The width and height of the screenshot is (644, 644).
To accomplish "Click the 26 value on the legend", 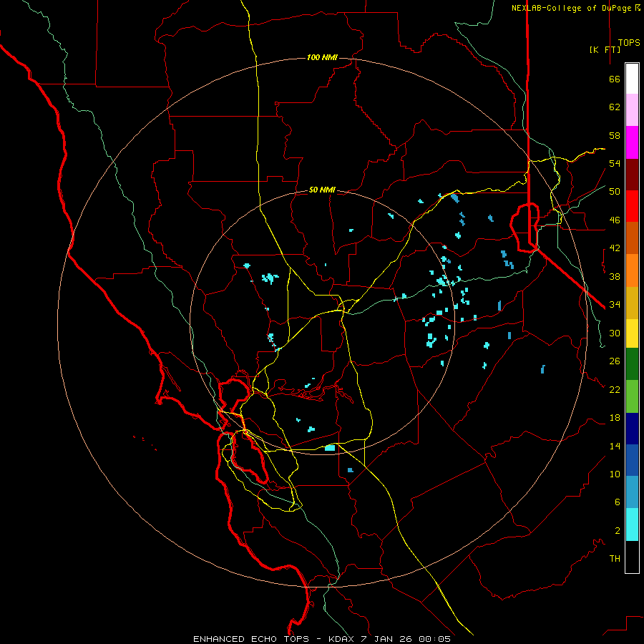I will 615,361.
